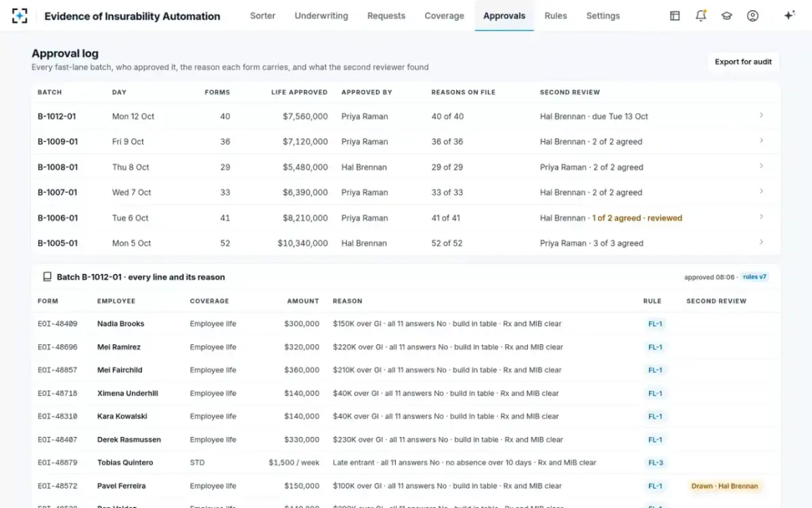Open the Rules tab
This screenshot has height=508, width=812.
point(556,16)
